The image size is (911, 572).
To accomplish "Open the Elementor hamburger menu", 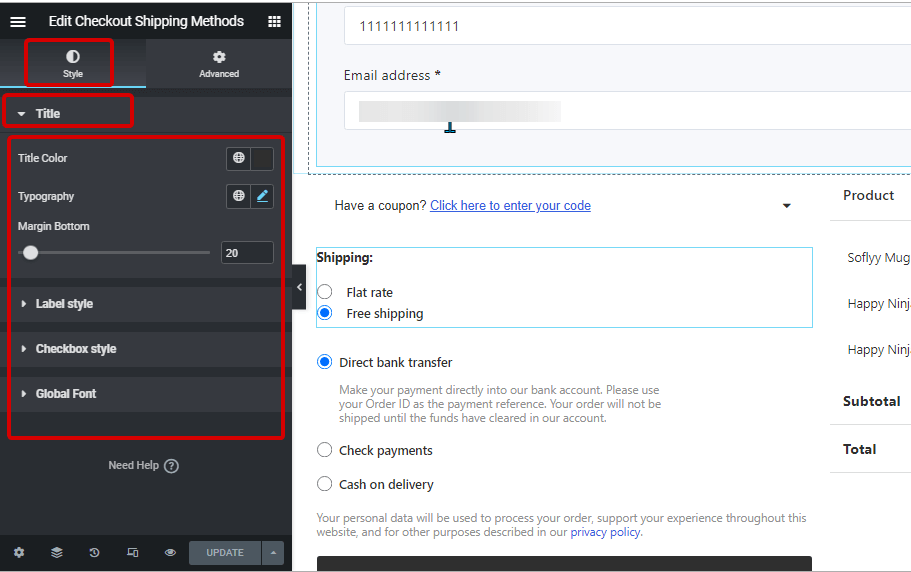I will tap(18, 21).
